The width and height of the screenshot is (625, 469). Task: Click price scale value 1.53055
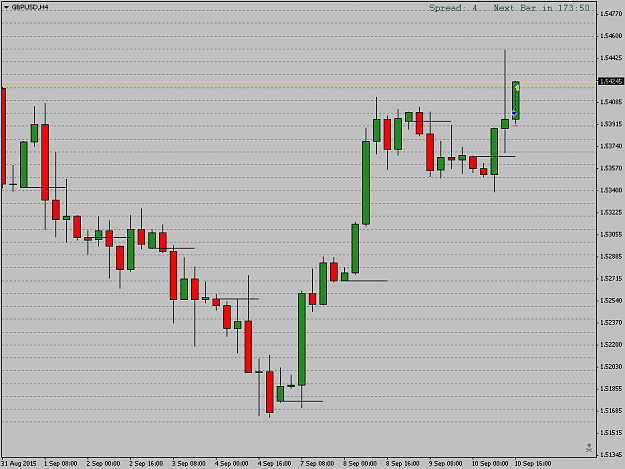coord(611,234)
